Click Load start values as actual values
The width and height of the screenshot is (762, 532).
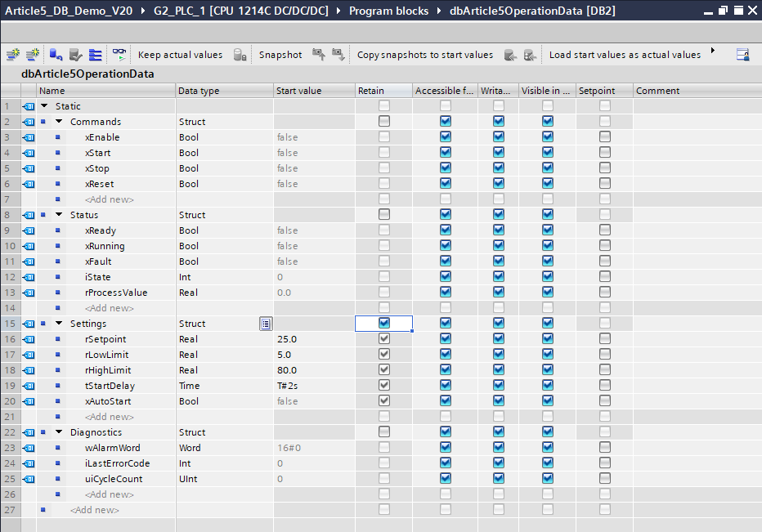pos(625,55)
